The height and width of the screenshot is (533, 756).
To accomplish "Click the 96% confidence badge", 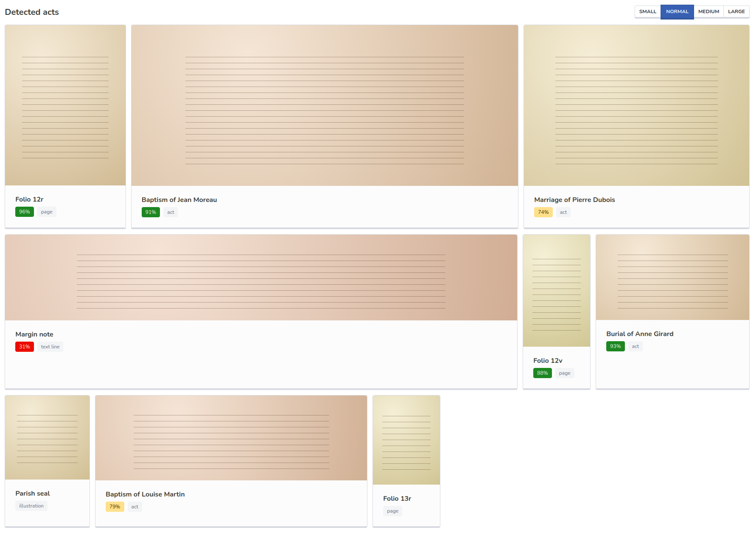I will coord(25,212).
